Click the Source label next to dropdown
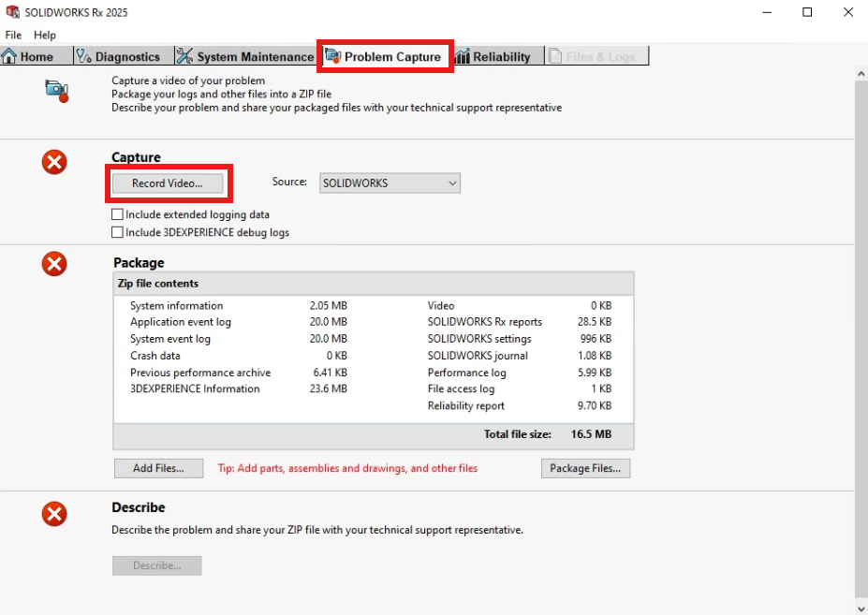 point(289,182)
